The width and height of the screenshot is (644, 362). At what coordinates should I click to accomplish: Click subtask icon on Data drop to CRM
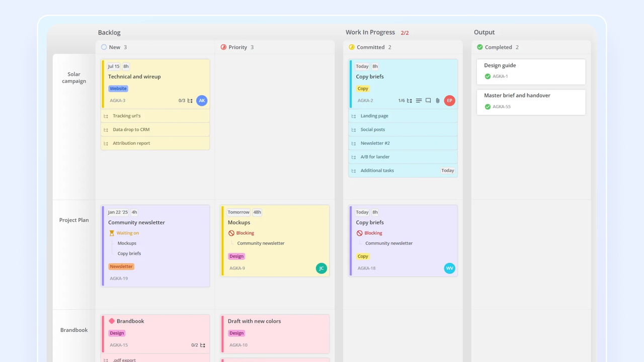point(106,130)
